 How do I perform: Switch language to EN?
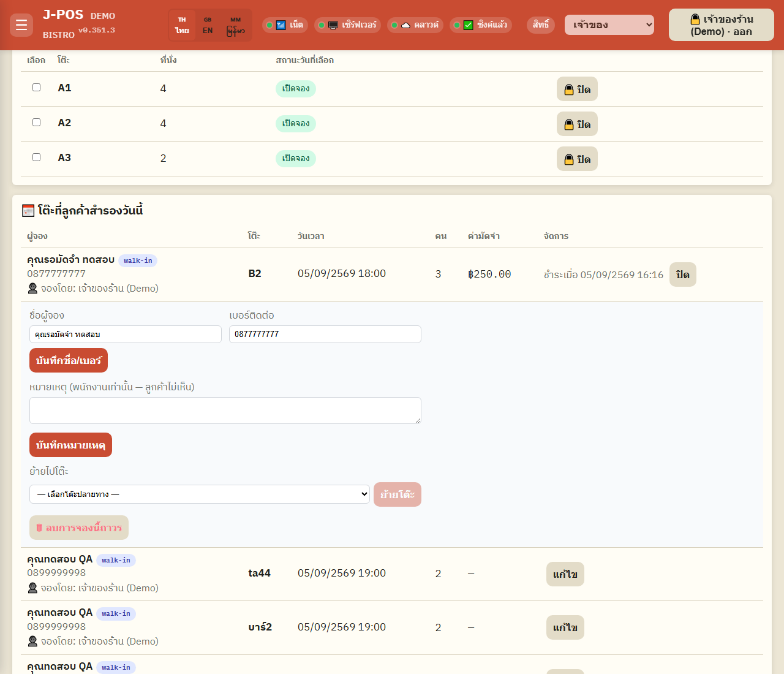pos(208,25)
